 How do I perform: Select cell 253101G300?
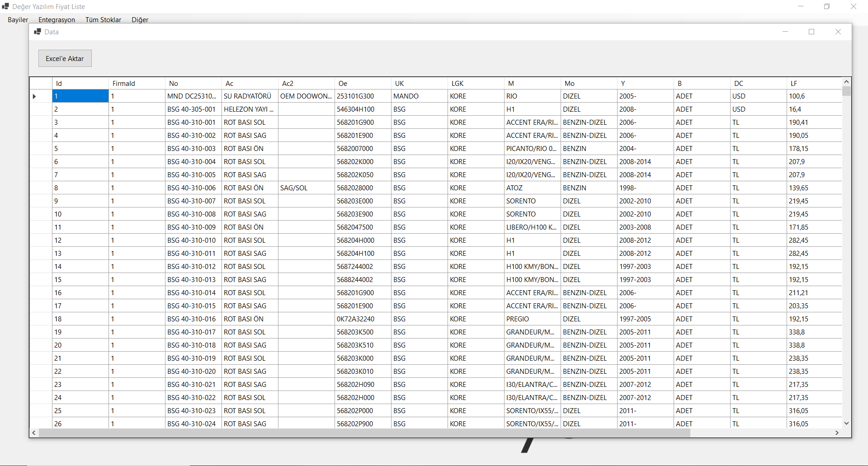coord(363,96)
